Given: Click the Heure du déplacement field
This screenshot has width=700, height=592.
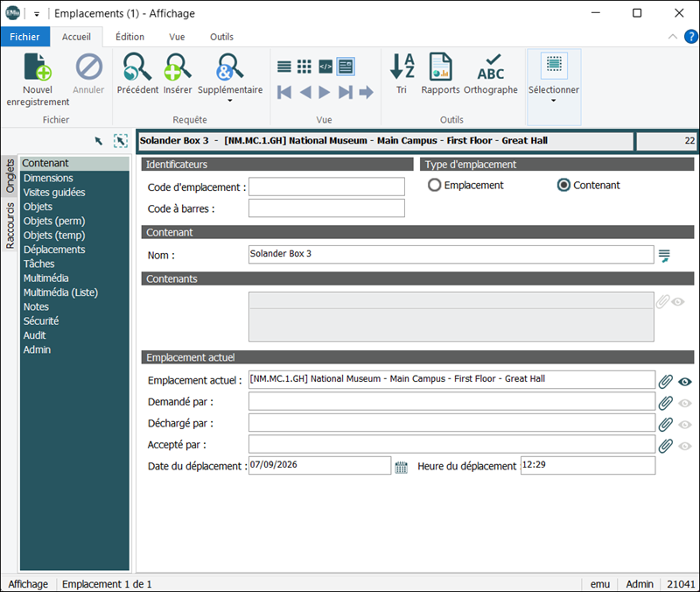Looking at the screenshot, I should 587,465.
